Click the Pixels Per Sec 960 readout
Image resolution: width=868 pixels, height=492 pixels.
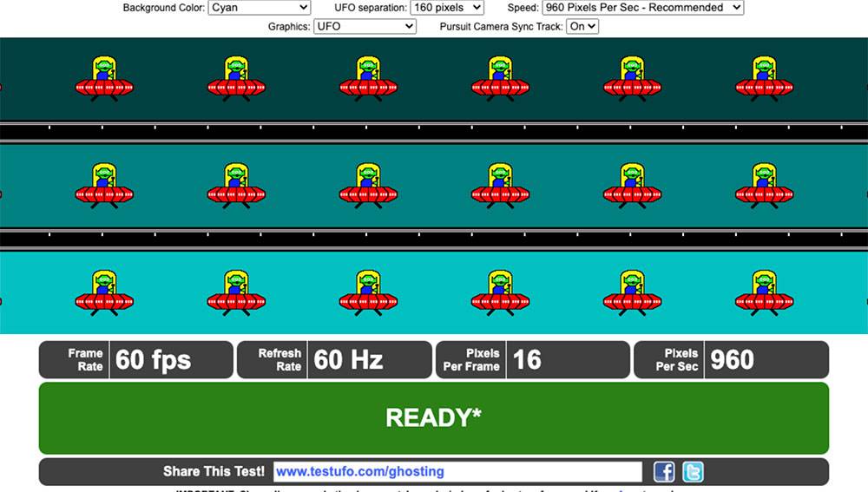[731, 360]
